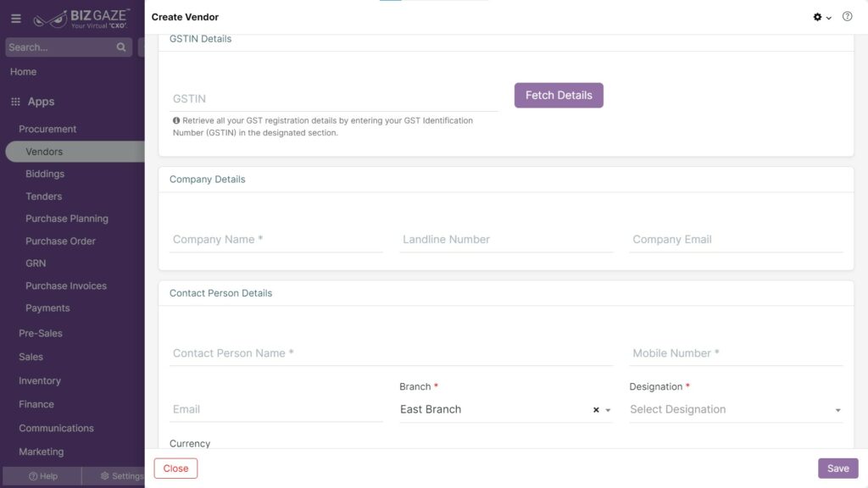Click the Save button
The height and width of the screenshot is (488, 868).
838,468
